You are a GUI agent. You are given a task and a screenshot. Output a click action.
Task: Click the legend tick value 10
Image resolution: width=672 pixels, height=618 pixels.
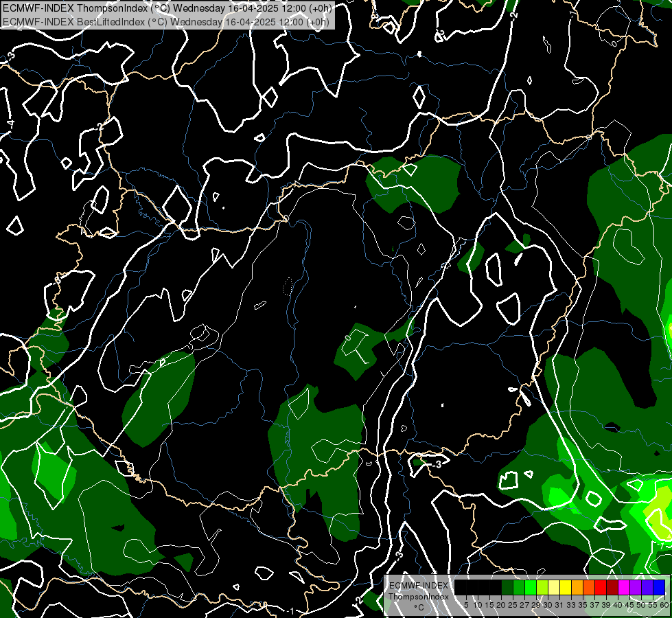coord(478,605)
